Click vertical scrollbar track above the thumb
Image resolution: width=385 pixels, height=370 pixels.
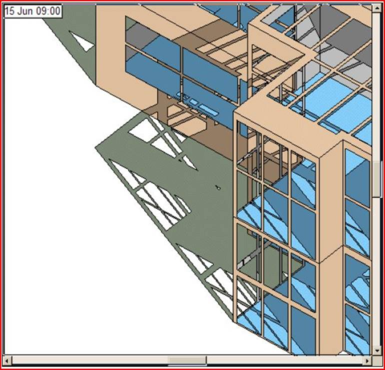[x=377, y=87]
